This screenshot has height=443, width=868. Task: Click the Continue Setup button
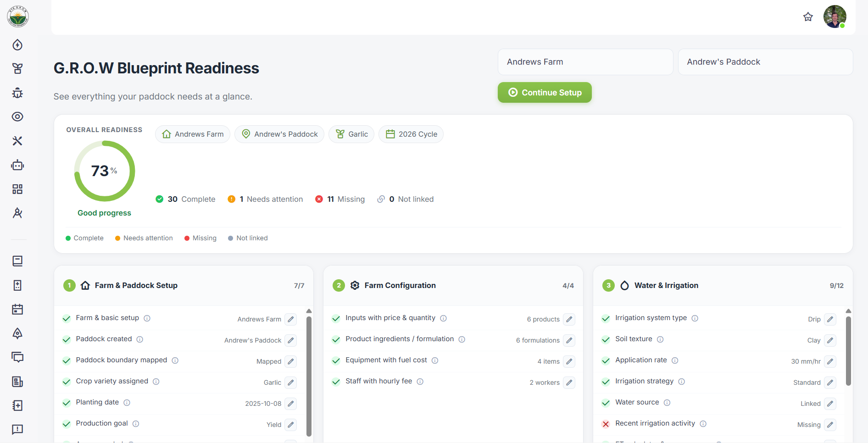click(545, 93)
